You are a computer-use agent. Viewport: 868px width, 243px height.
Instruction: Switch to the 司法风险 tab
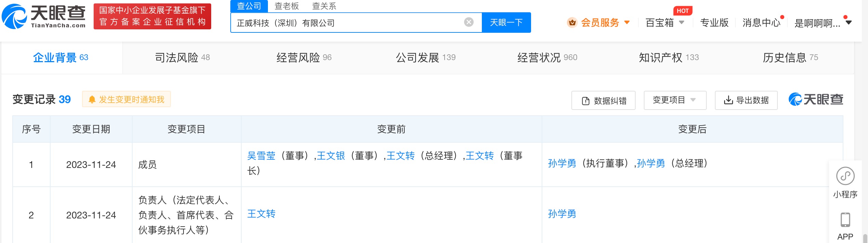182,57
